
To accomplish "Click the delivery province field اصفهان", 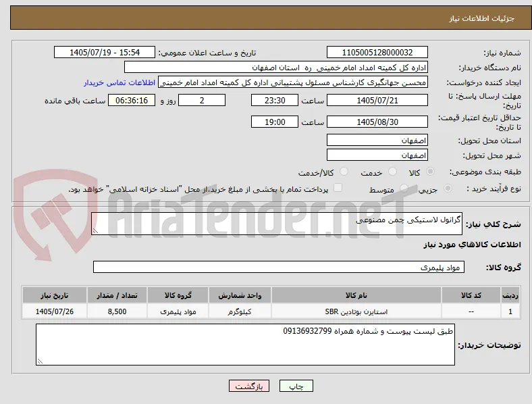I will 377,141.
